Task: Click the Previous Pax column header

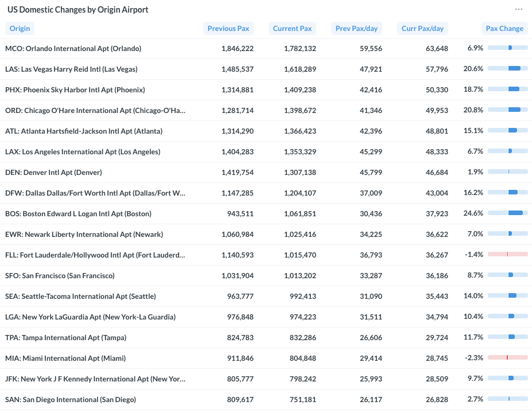Action: [228, 28]
